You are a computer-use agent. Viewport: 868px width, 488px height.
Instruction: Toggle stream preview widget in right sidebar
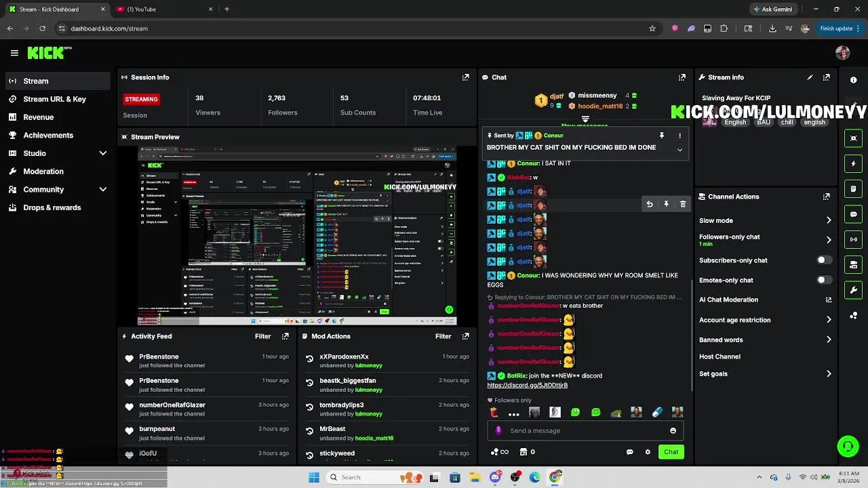pyautogui.click(x=853, y=138)
